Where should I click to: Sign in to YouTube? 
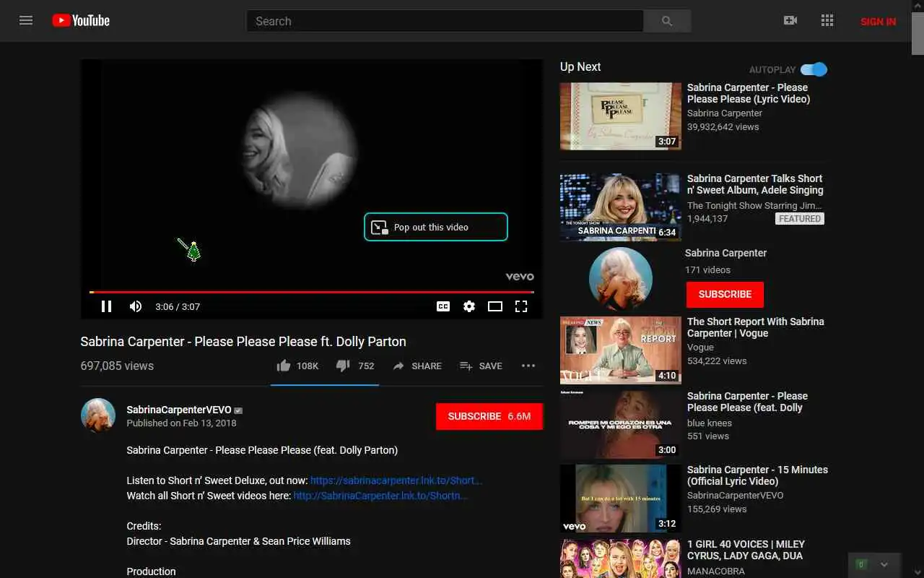(879, 21)
